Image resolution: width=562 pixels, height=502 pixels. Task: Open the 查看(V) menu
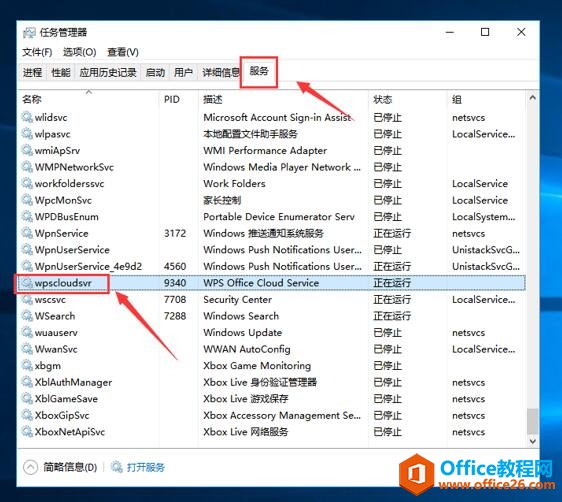[123, 52]
